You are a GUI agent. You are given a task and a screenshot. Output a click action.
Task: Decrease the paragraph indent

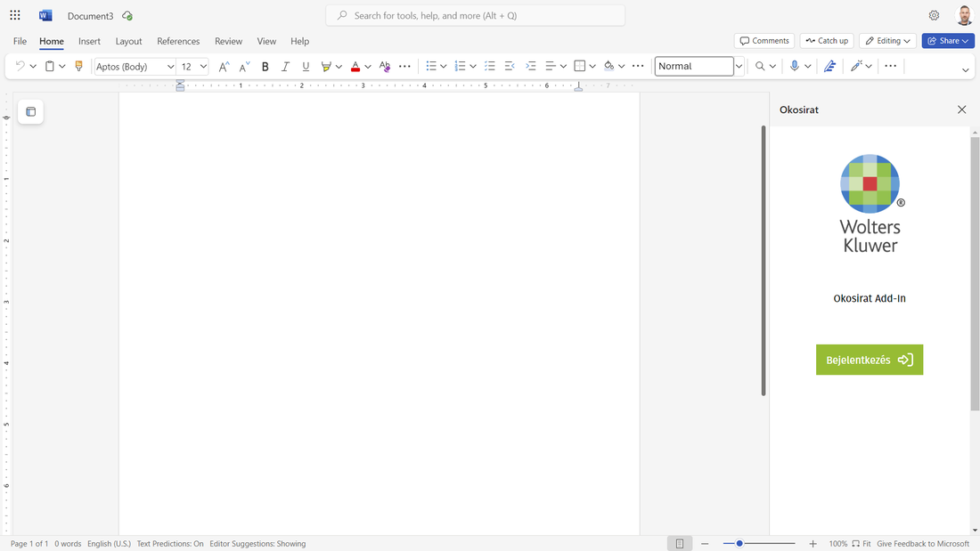coord(510,66)
